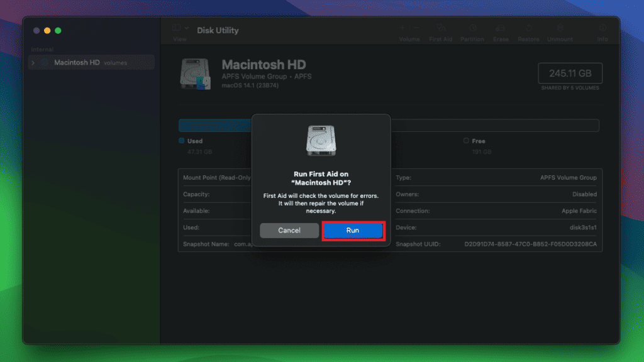Select the Free storage legend indicator
This screenshot has height=362, width=644.
coord(466,141)
